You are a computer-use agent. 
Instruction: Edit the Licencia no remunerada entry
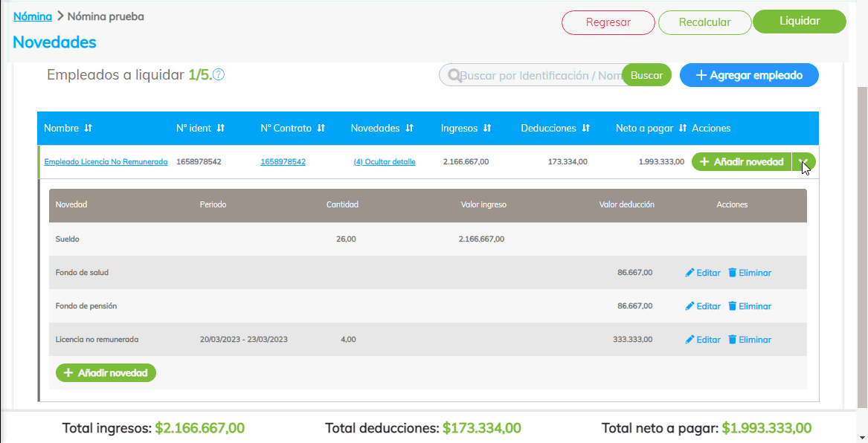tap(703, 340)
